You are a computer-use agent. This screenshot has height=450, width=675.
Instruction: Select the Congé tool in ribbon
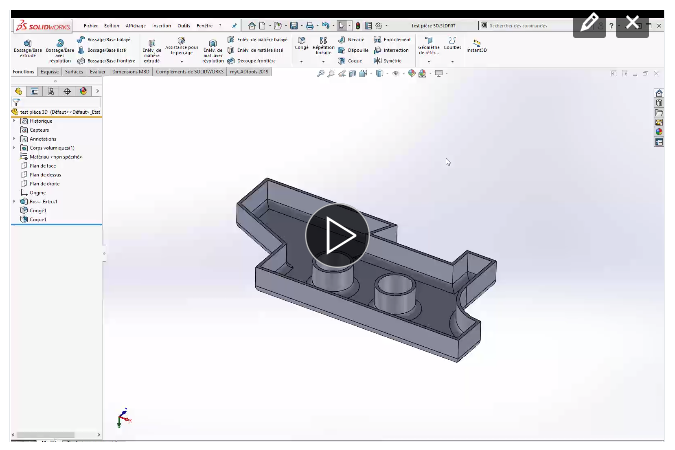301,43
